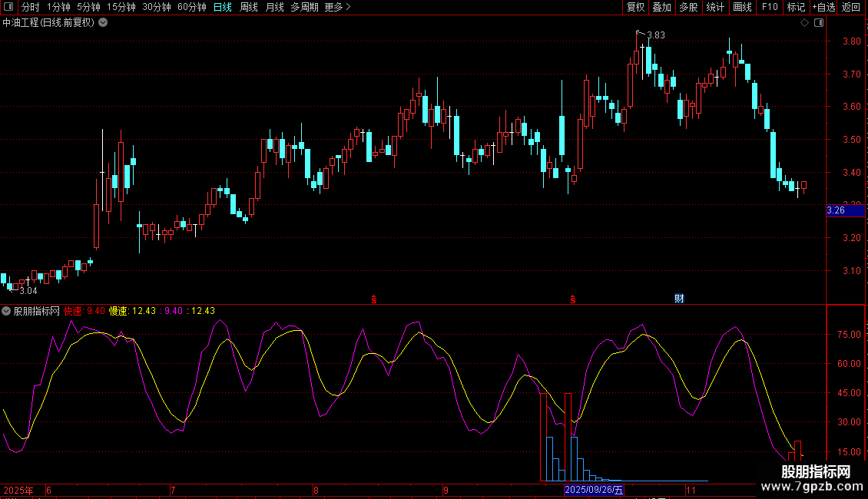
Task: Add stock via +自选 button
Action: pos(823,7)
